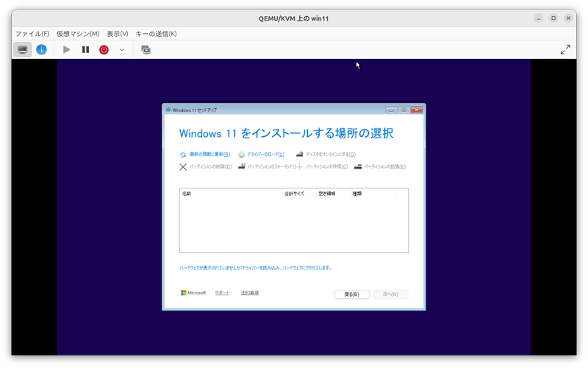Click パーティションのフォーマット text

pyautogui.click(x=270, y=167)
